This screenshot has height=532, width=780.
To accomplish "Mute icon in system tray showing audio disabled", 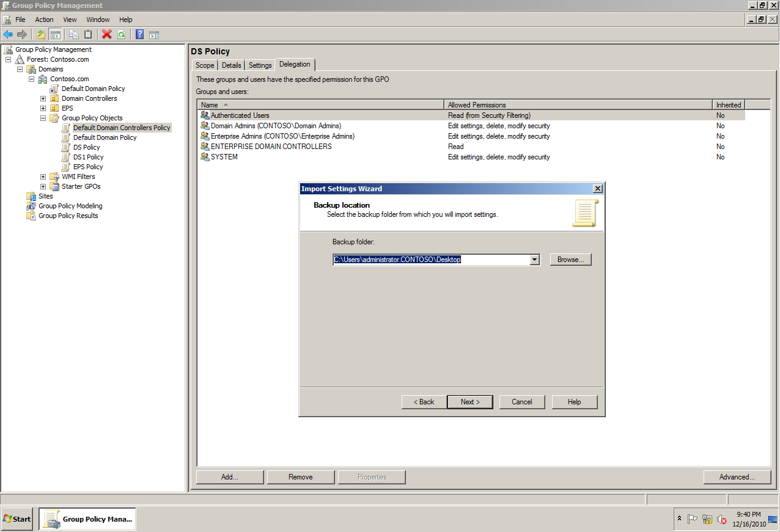I will pyautogui.click(x=722, y=519).
